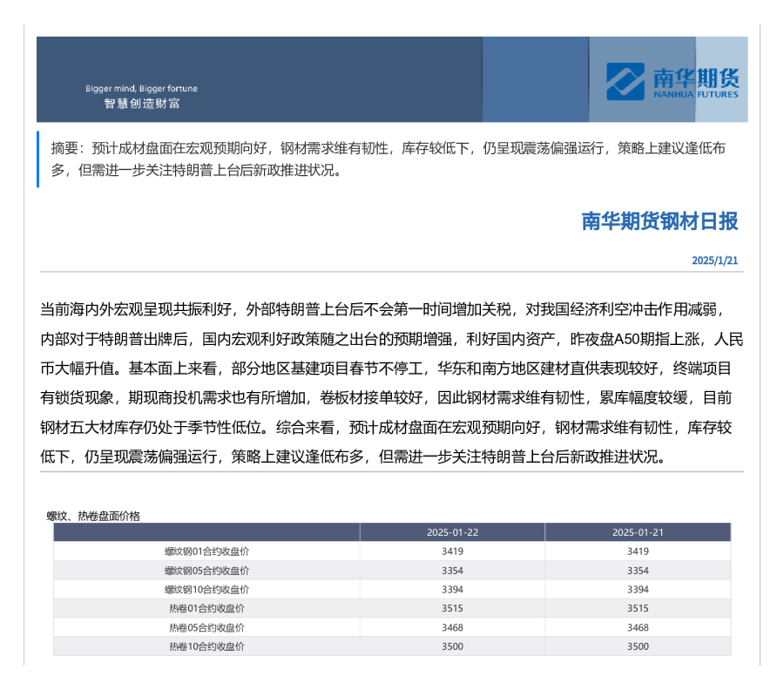
Task: Click the 螺纹、热卷盘面价格 table title
Action: (x=93, y=516)
